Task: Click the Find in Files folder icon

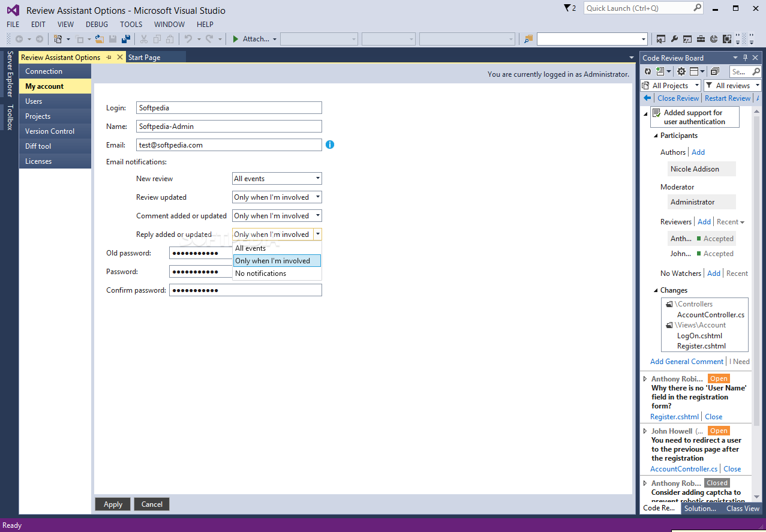Action: tap(528, 39)
